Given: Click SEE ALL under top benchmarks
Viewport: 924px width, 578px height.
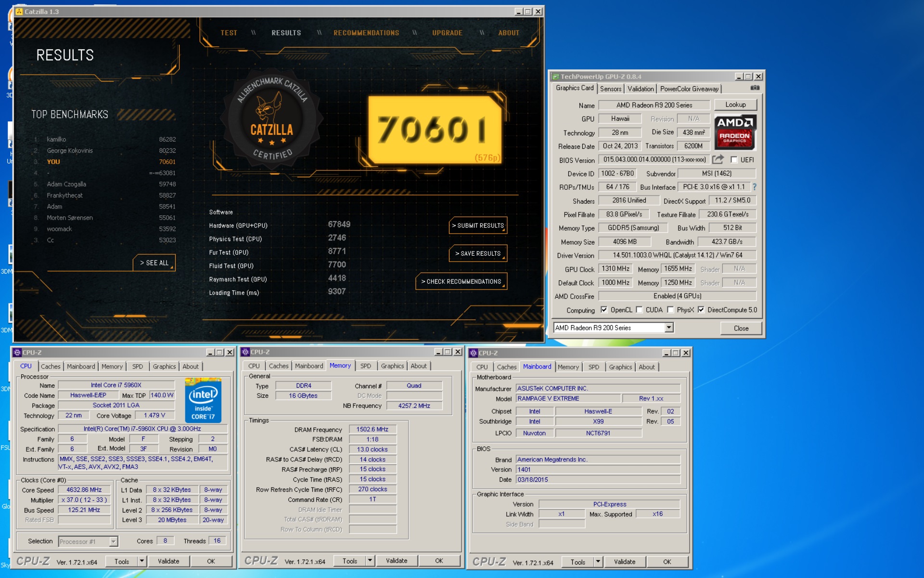Looking at the screenshot, I should 154,263.
